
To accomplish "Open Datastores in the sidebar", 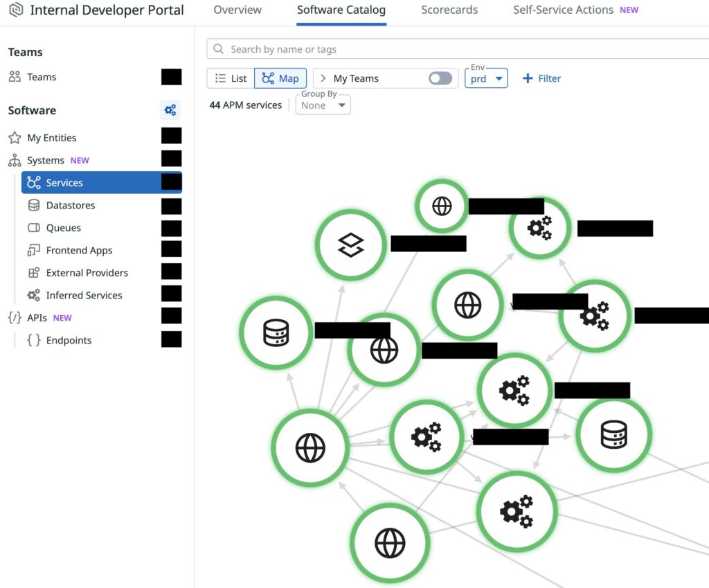I will tap(70, 206).
